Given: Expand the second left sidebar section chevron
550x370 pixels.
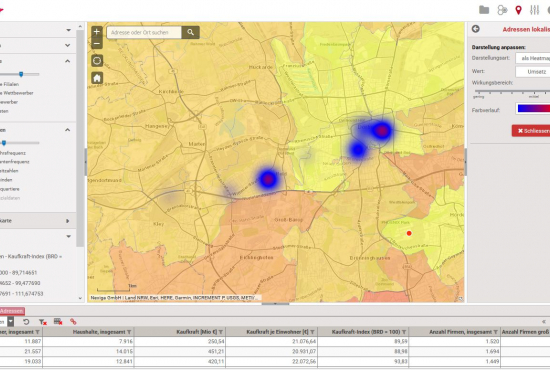Looking at the screenshot, I should point(68,46).
